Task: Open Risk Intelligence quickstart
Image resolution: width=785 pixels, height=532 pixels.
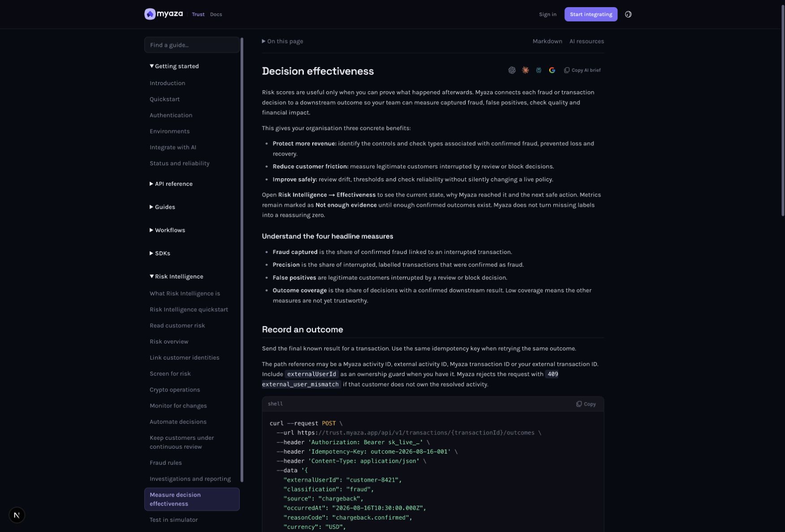Action: (189, 310)
